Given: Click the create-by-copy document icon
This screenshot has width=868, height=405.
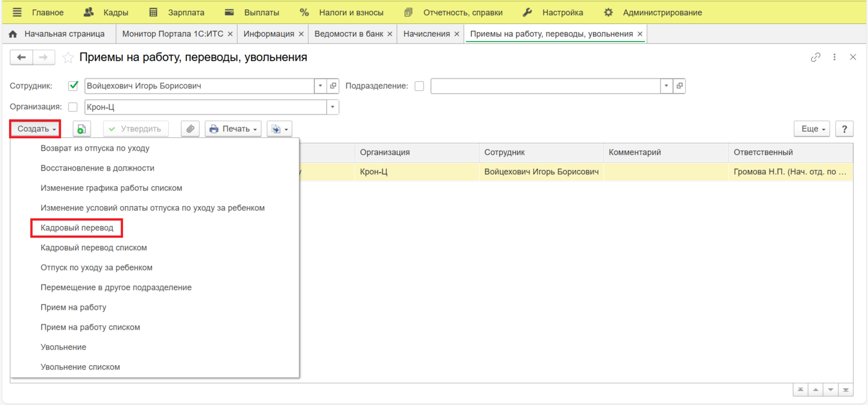Looking at the screenshot, I should click(81, 129).
